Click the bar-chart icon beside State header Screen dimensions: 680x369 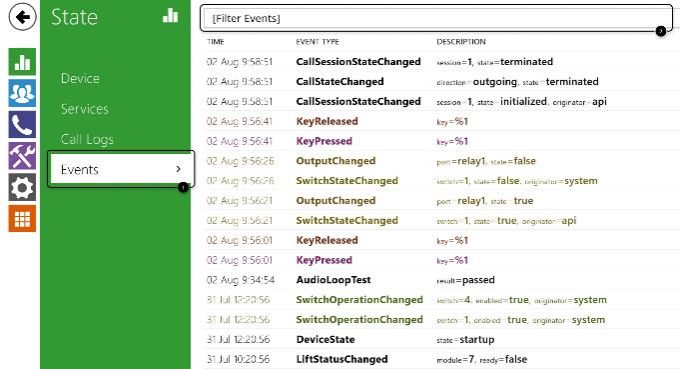[170, 15]
